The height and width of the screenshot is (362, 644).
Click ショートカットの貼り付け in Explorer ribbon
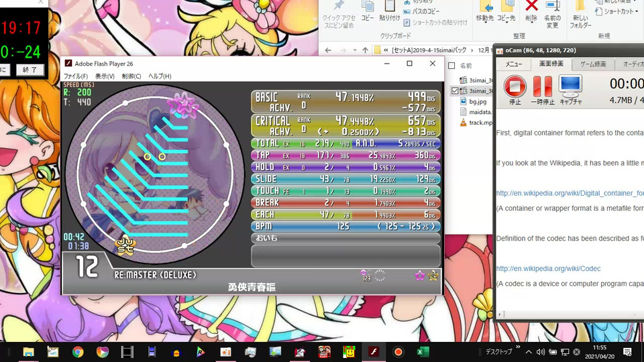pos(435,23)
